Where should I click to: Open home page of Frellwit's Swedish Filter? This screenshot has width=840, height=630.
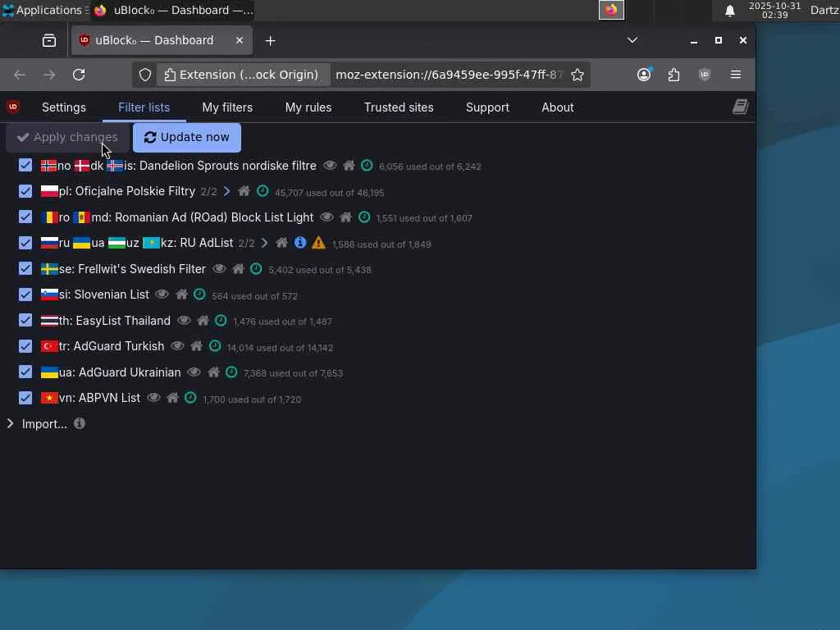coord(238,268)
